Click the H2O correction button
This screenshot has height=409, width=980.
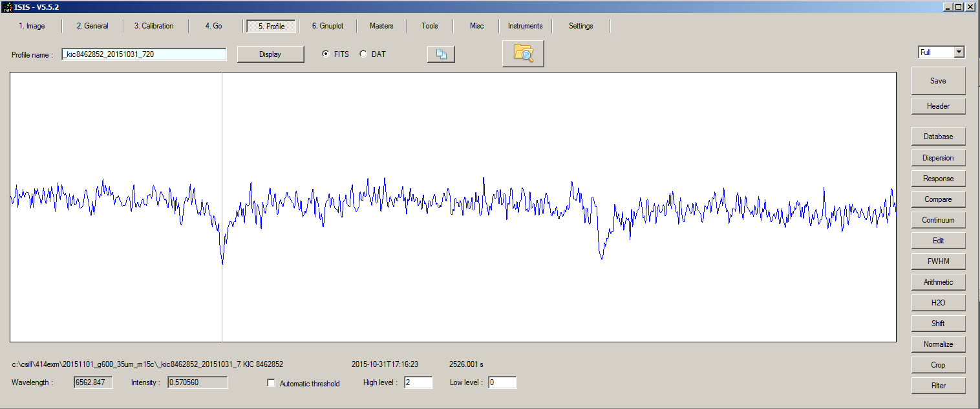938,303
